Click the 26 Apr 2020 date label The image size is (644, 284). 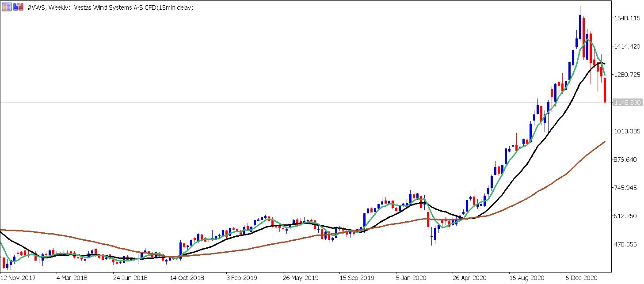coord(470,278)
